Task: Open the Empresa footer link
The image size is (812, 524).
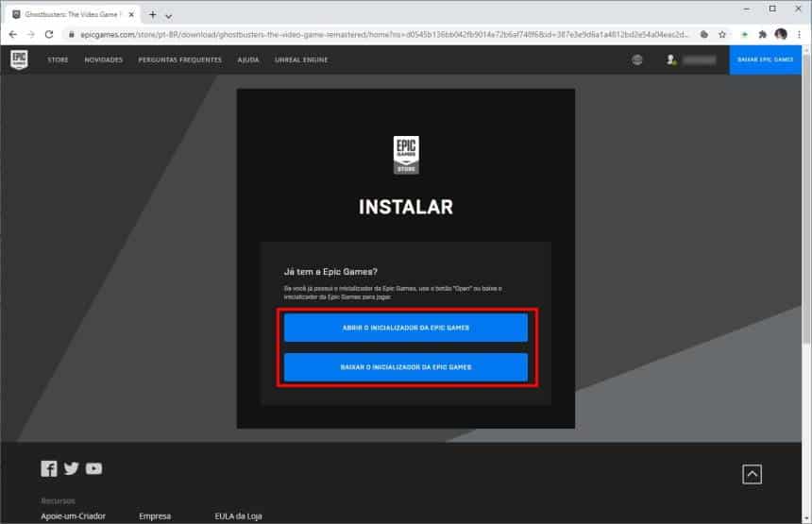Action: click(x=155, y=516)
